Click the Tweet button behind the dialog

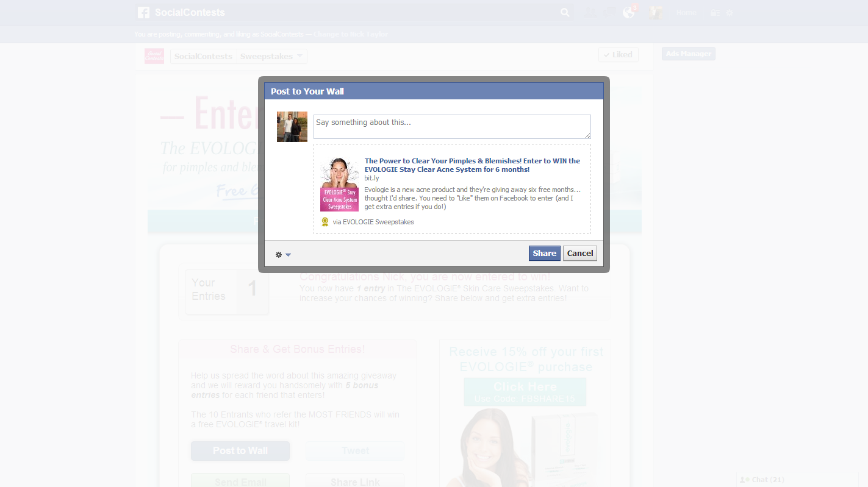(355, 451)
